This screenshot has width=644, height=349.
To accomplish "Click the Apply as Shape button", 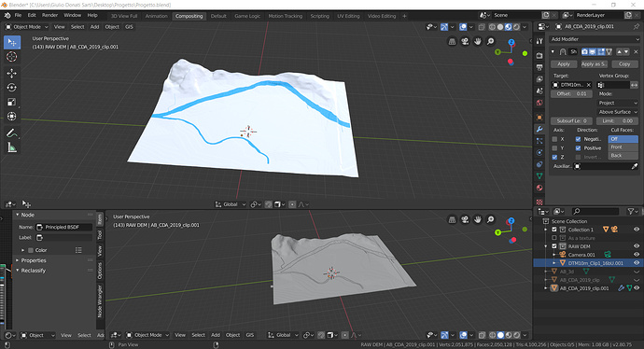I will pos(594,64).
